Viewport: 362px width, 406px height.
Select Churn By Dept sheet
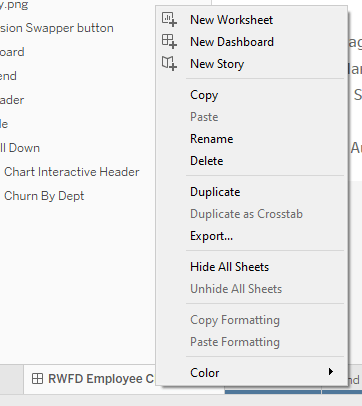click(44, 196)
